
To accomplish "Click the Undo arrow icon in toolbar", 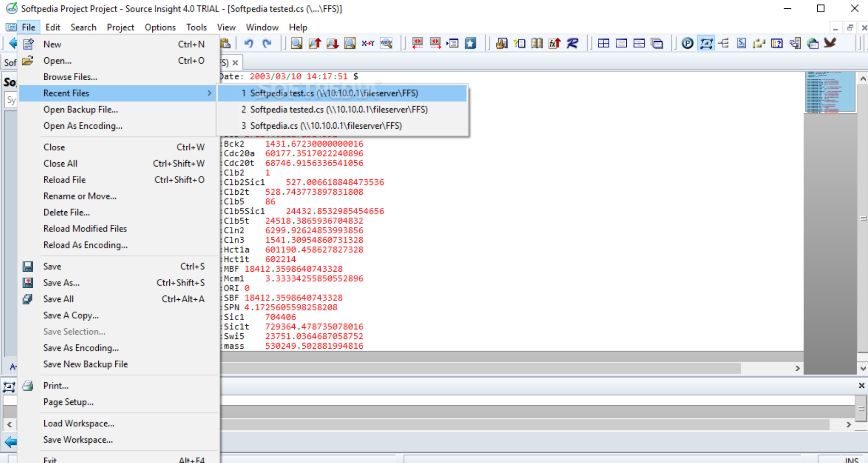I will (x=249, y=43).
